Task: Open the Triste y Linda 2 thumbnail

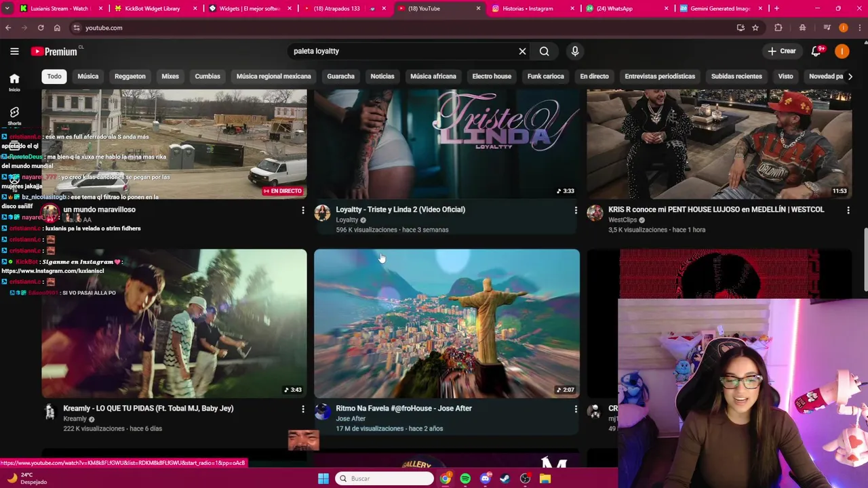Action: [447, 144]
